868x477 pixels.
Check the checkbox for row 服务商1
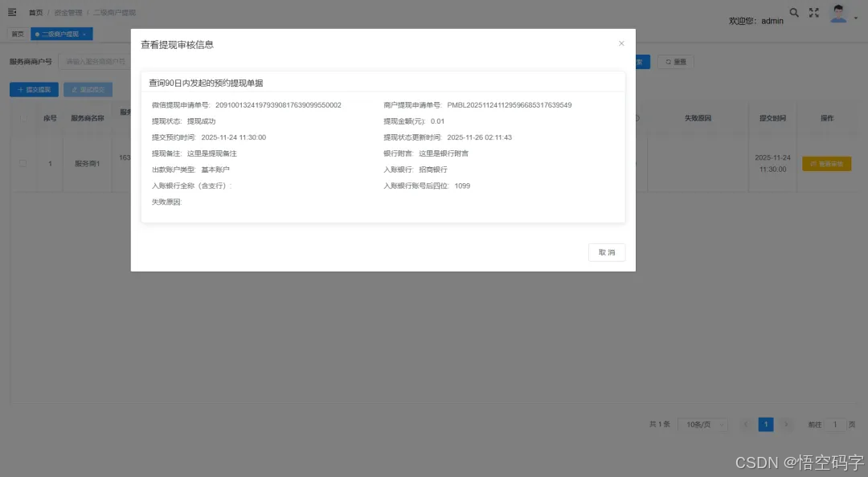[x=23, y=163]
